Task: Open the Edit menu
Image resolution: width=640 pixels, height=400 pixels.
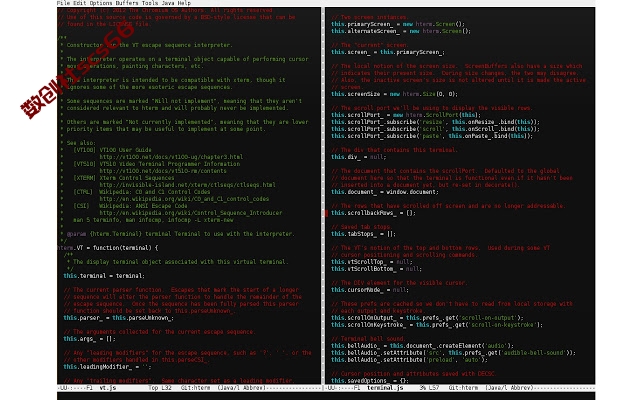Action: 79,3
